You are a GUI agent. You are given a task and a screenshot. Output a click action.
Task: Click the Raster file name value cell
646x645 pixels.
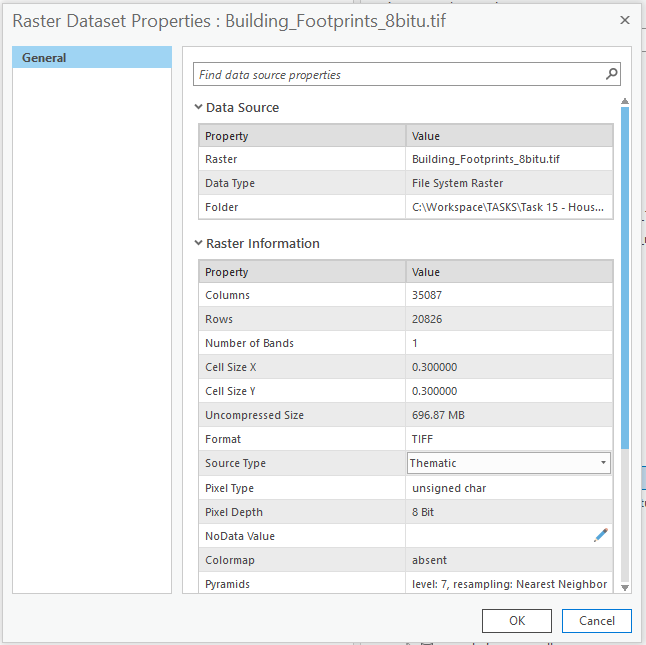[x=509, y=159]
